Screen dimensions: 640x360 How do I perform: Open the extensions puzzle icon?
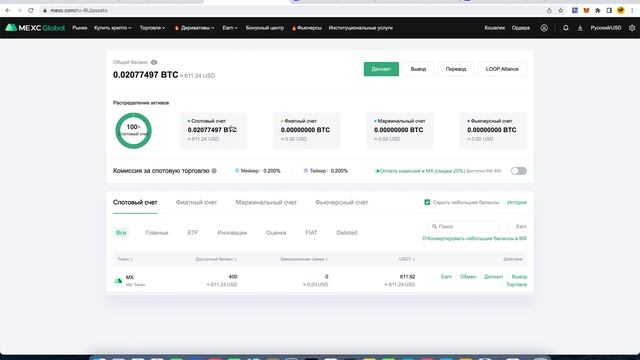pyautogui.click(x=598, y=11)
